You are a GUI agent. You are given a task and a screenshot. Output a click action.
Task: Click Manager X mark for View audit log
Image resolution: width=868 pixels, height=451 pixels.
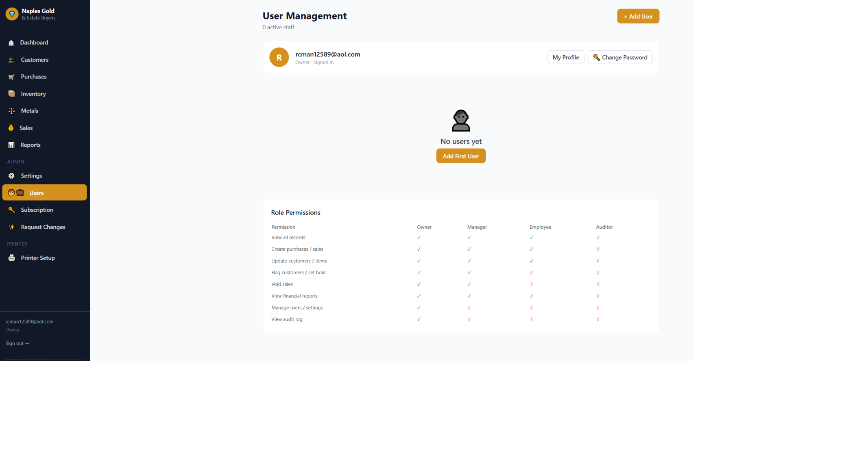(x=469, y=320)
